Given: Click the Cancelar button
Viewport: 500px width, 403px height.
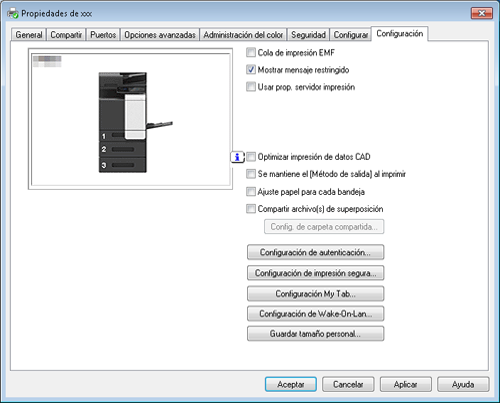Looking at the screenshot, I should [348, 384].
